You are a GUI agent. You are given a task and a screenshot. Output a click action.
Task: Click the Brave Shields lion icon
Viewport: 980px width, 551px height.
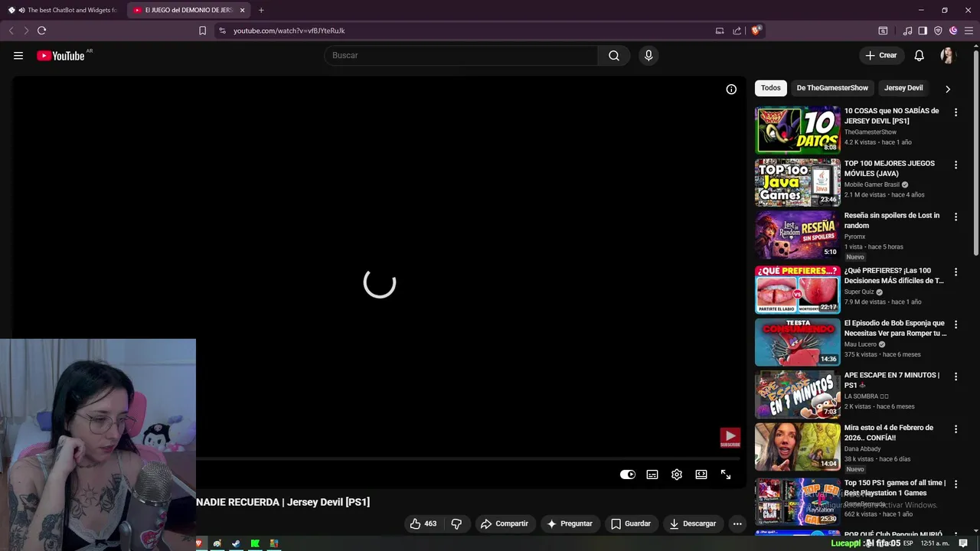click(756, 31)
